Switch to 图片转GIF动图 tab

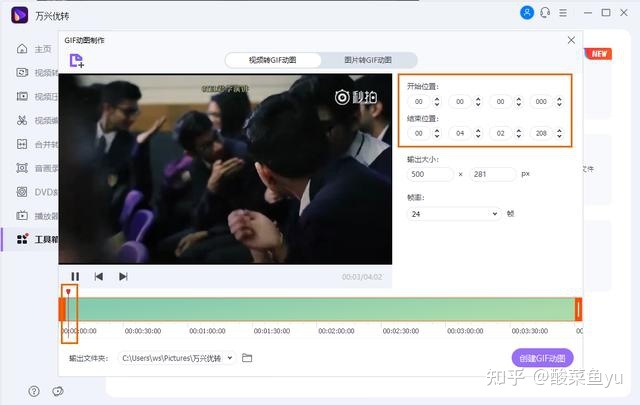click(x=368, y=60)
